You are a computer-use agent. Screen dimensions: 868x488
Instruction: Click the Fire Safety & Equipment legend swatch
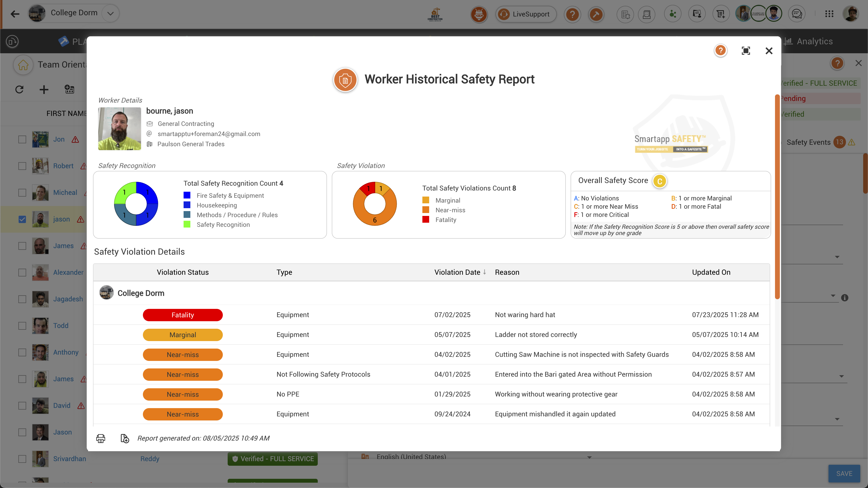187,195
